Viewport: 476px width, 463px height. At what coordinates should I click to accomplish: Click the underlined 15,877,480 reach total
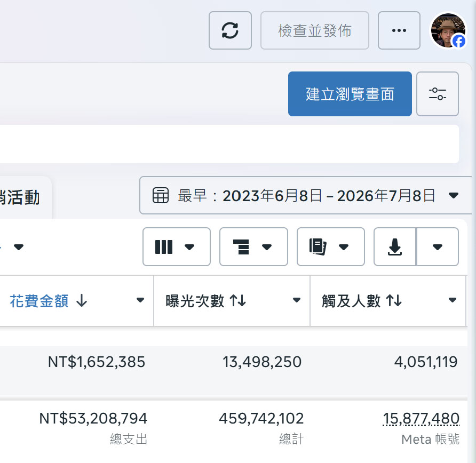(422, 418)
